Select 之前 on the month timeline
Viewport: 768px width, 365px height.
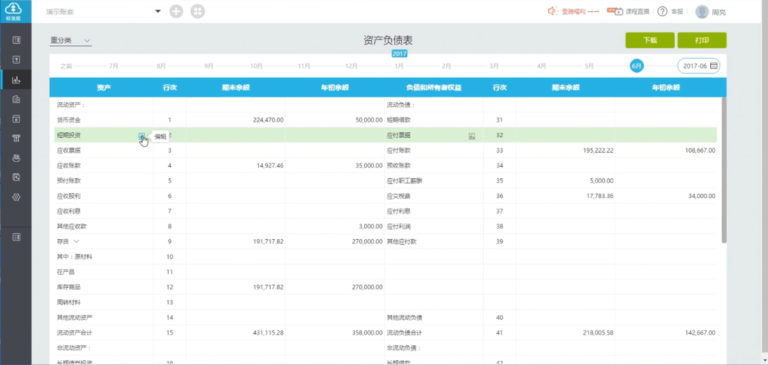66,66
